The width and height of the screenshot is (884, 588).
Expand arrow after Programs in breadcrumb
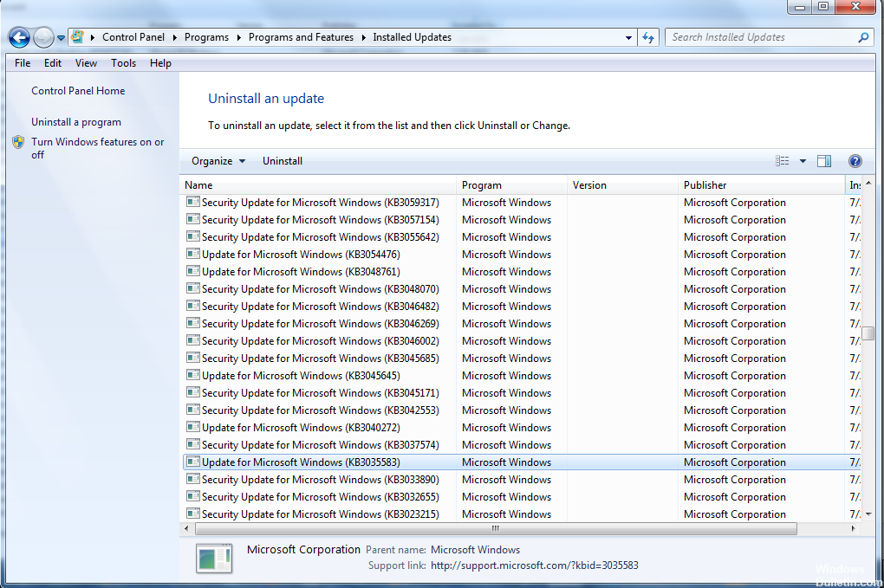[238, 38]
